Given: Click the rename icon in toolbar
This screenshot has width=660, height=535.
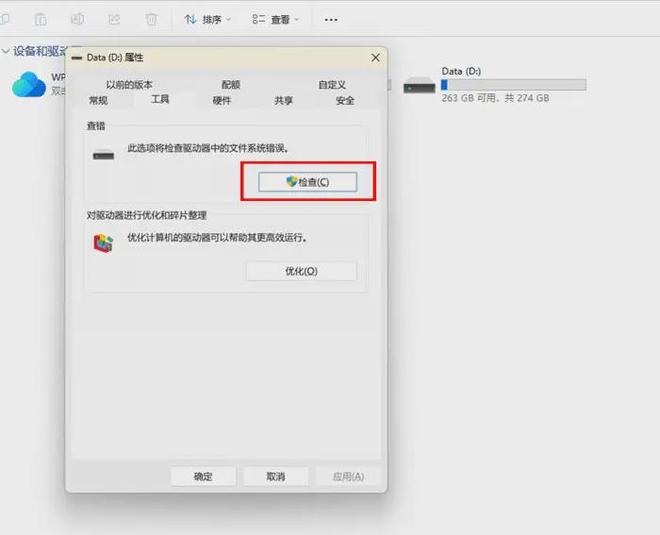Looking at the screenshot, I should pos(78,19).
